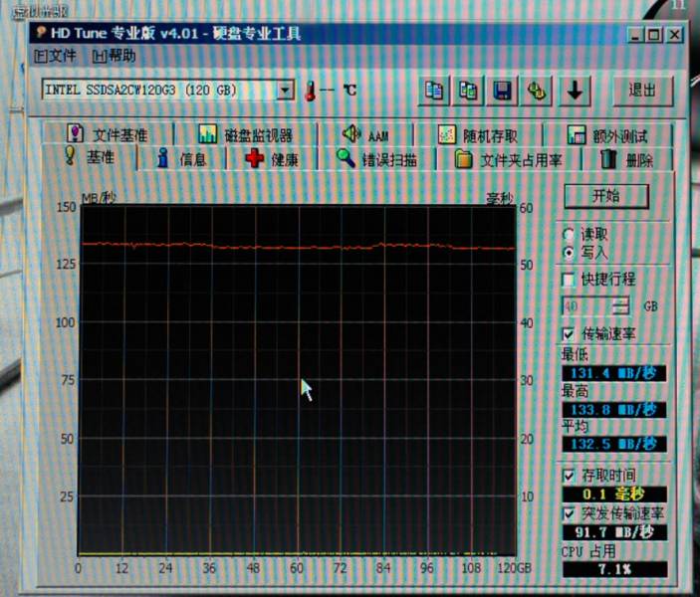700x597 pixels.
Task: Click the short stroke GB value field
Action: (587, 306)
